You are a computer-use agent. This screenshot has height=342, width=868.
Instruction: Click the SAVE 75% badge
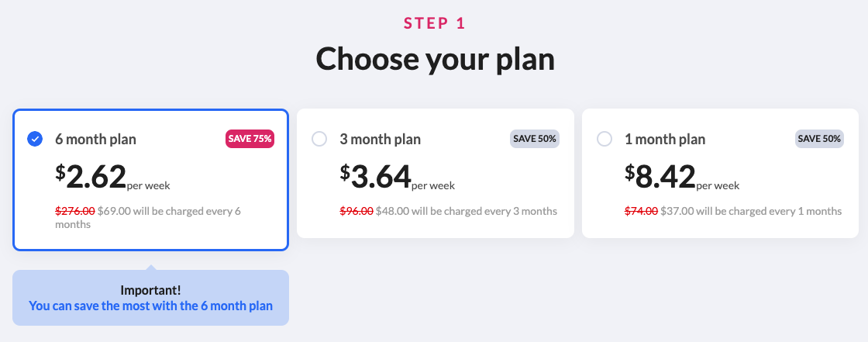click(x=250, y=139)
